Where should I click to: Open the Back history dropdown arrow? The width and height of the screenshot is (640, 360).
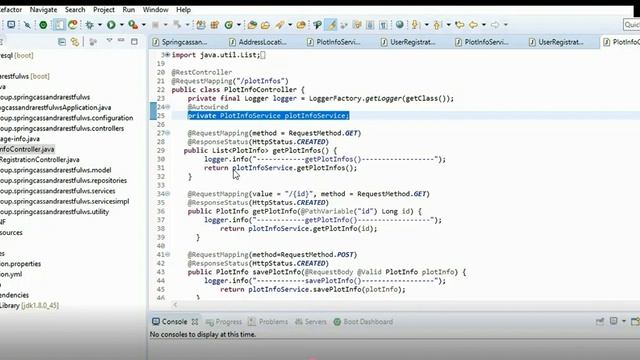[x=484, y=25]
